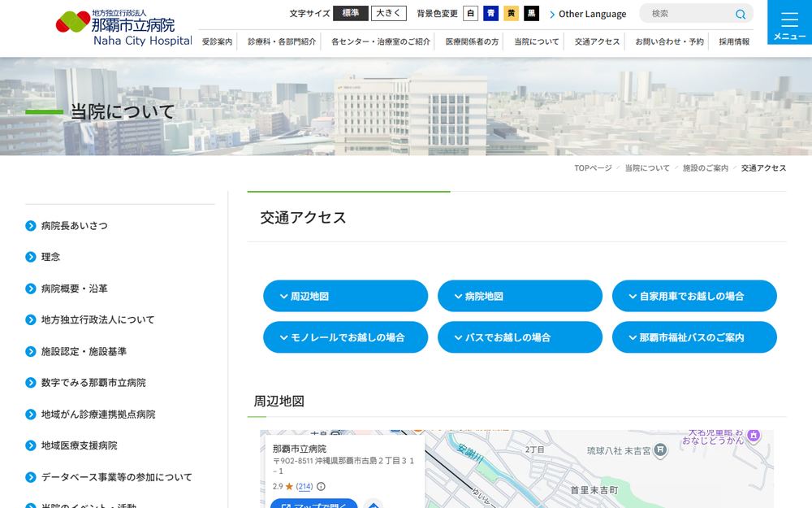Open 受診案内 nav menu
This screenshot has width=812, height=508.
[217, 41]
